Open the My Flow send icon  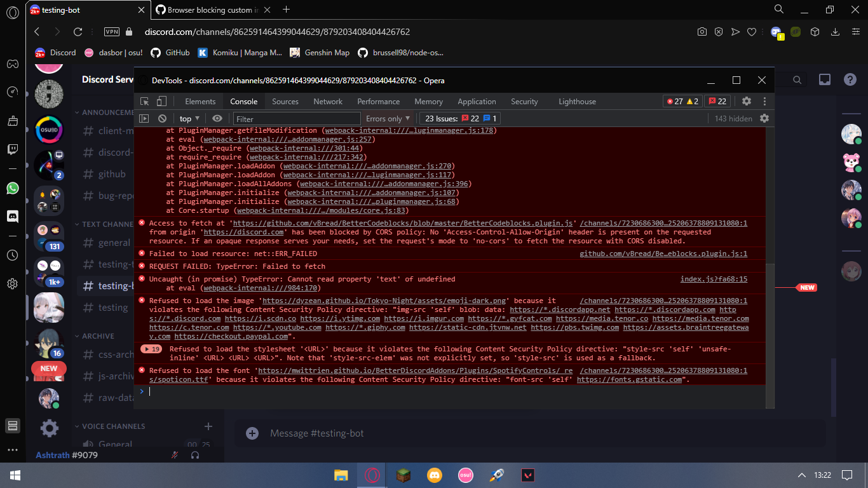[x=735, y=32]
